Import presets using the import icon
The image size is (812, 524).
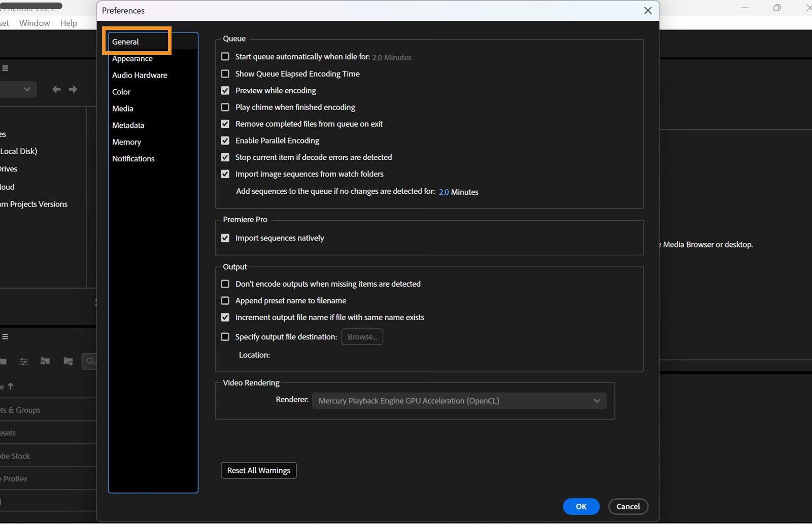point(45,361)
